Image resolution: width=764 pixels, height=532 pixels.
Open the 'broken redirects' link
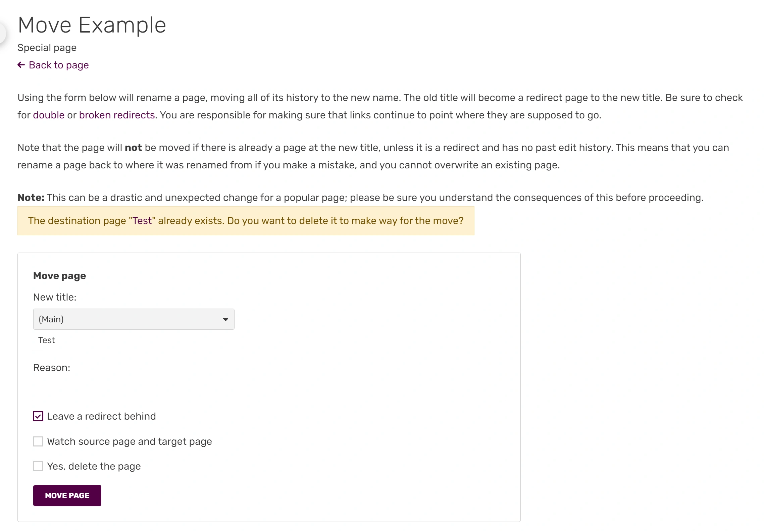click(117, 115)
